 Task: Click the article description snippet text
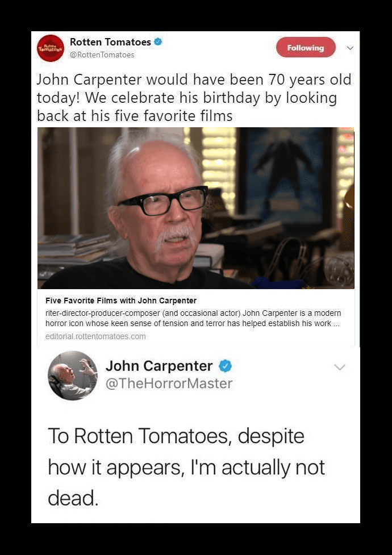click(193, 318)
